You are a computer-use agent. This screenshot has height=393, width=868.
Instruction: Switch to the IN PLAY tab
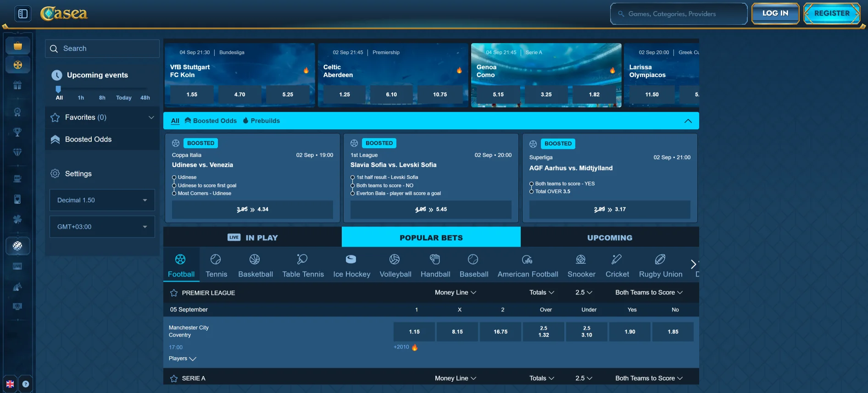[x=252, y=238]
